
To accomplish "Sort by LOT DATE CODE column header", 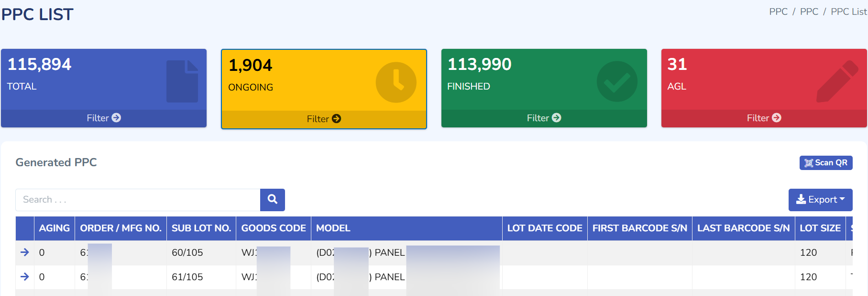I will click(545, 228).
